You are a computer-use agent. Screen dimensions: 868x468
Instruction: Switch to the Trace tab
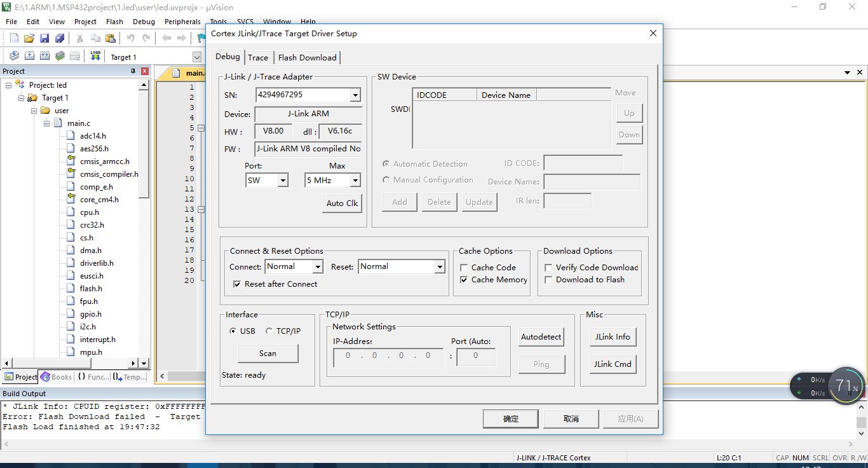(258, 57)
